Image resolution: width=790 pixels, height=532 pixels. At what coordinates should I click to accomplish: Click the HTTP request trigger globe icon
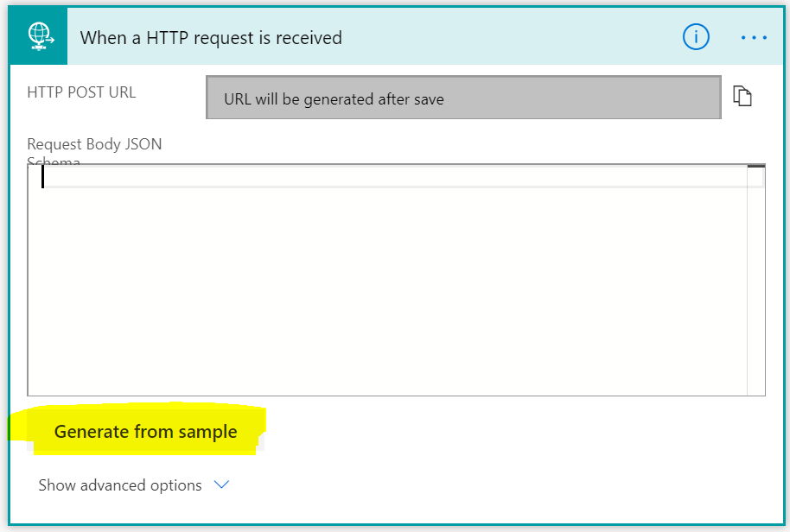pyautogui.click(x=38, y=36)
